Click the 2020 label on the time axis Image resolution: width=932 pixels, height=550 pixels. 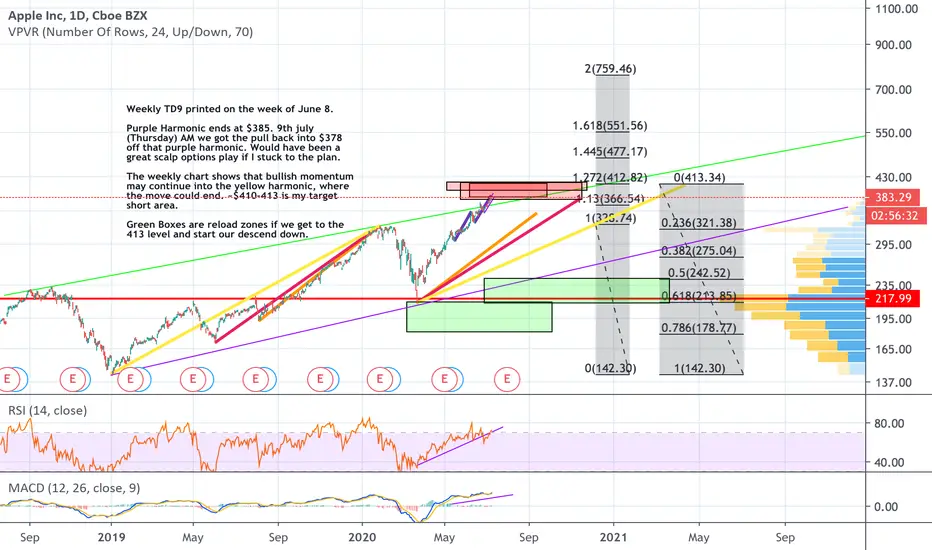click(362, 538)
